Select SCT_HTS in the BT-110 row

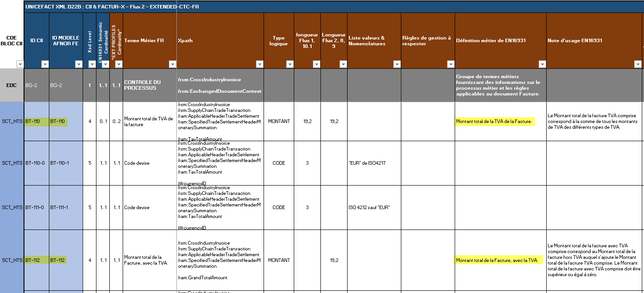(12, 121)
